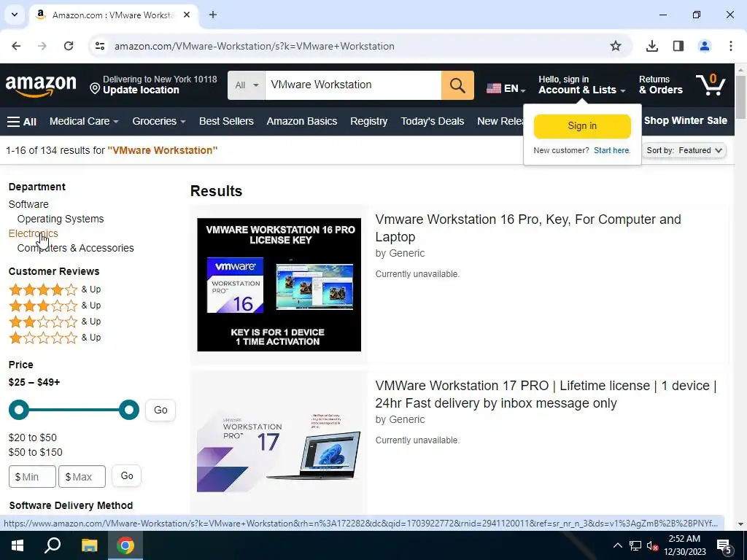
Task: Expand the Medical Care menu
Action: (x=84, y=122)
